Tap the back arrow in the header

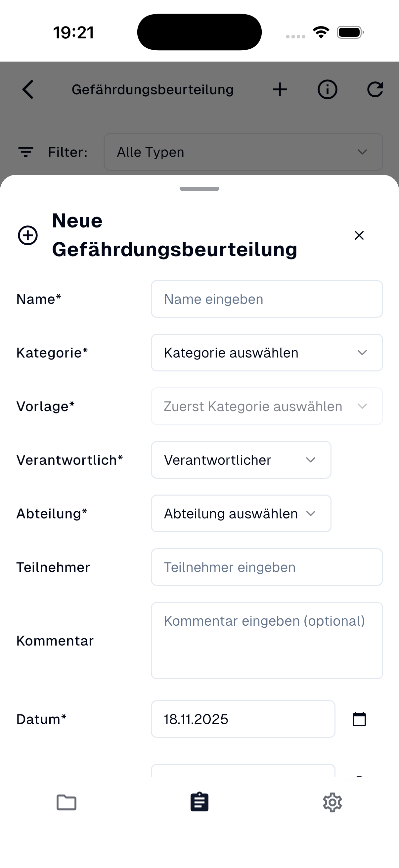pos(27,89)
